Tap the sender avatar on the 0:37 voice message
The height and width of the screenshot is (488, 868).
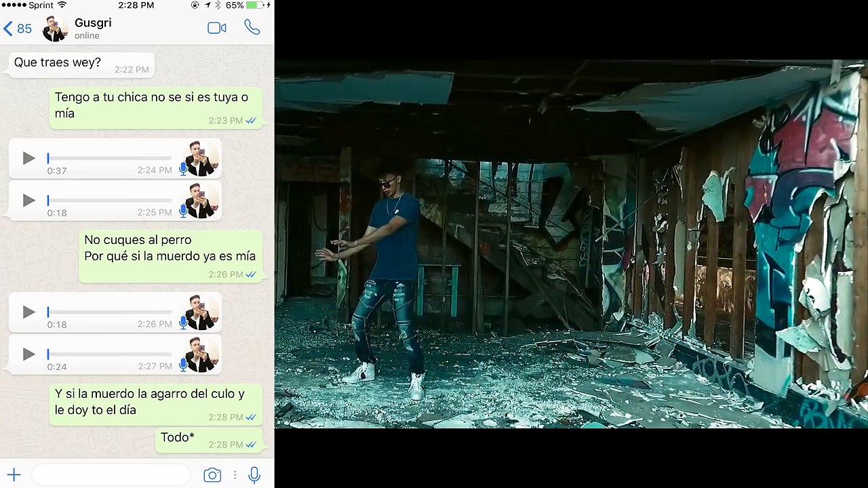click(202, 159)
